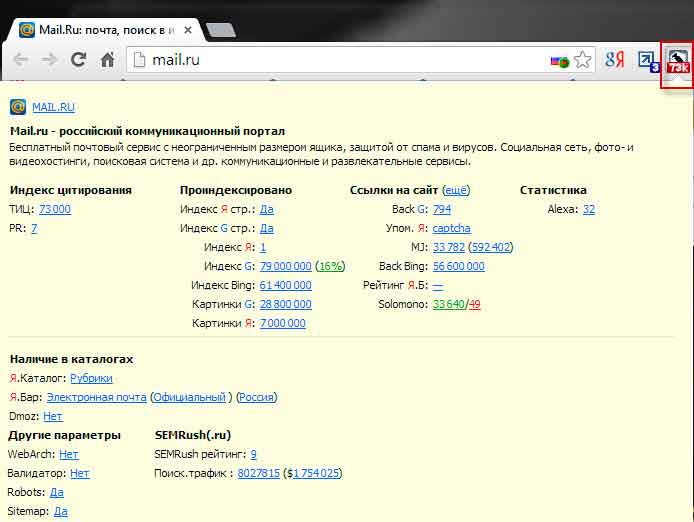Open Индекс Я value 1
The height and width of the screenshot is (522, 694).
click(x=263, y=247)
